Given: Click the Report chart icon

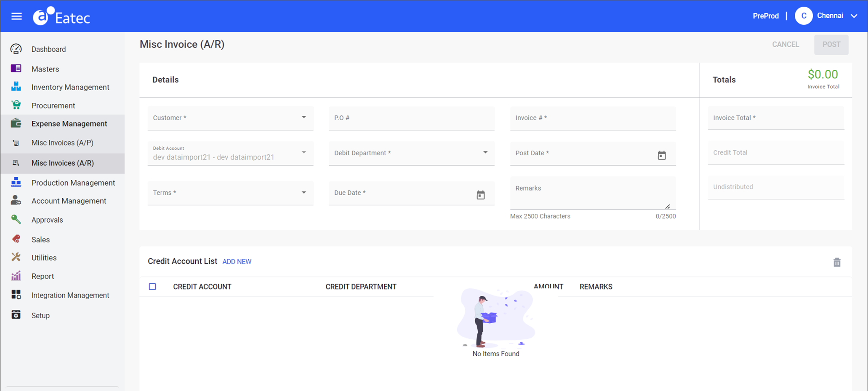Looking at the screenshot, I should (16, 276).
